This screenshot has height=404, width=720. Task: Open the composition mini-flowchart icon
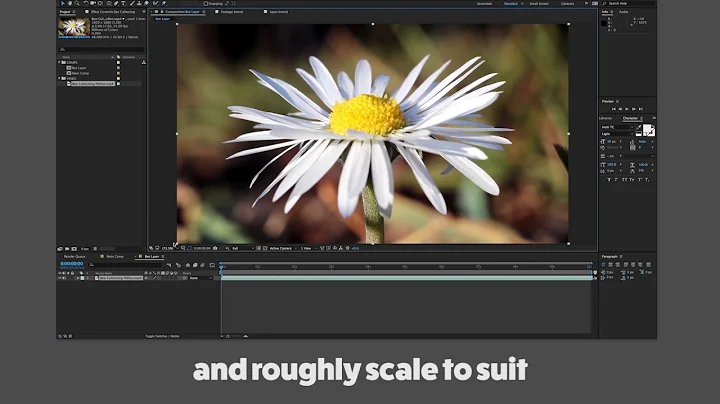169,265
